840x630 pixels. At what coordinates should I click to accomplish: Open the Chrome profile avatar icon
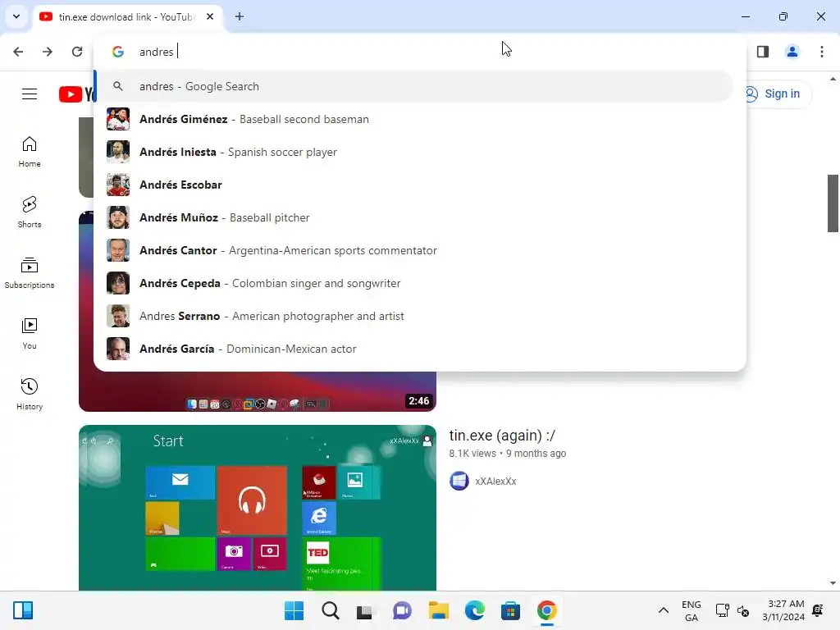pyautogui.click(x=792, y=52)
